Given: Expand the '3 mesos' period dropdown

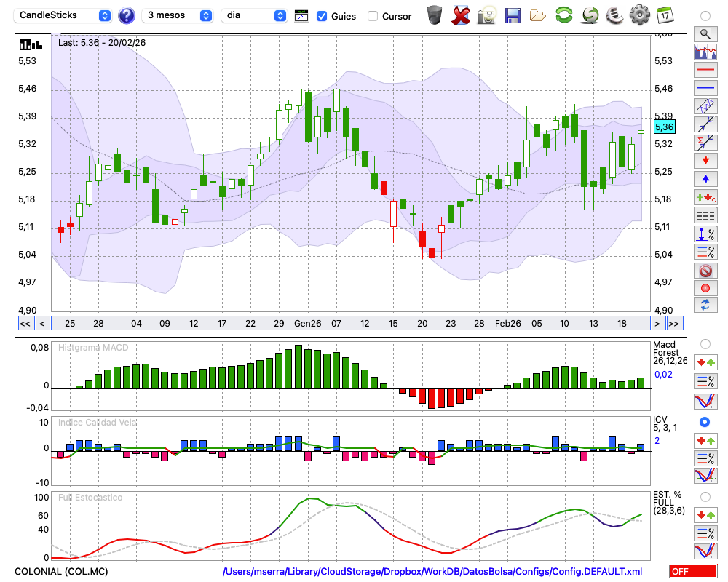Looking at the screenshot, I should click(x=178, y=15).
